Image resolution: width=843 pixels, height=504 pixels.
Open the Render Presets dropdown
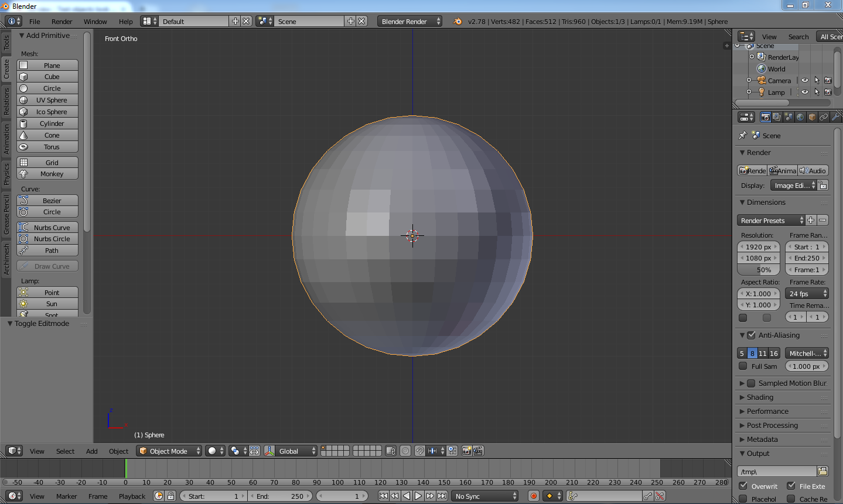(x=771, y=220)
